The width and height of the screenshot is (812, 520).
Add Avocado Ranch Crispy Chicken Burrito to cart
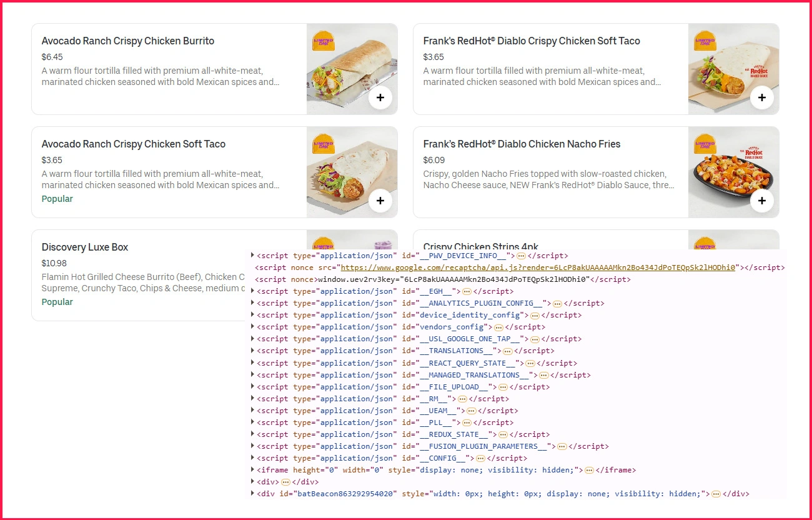point(380,97)
